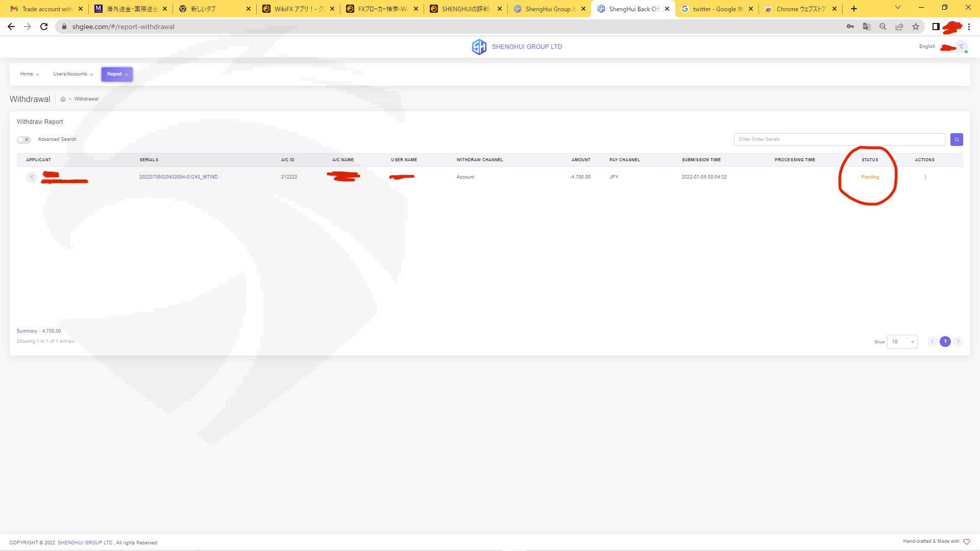Toggle the Advanced Search switch
The image size is (980, 551).
click(x=23, y=140)
